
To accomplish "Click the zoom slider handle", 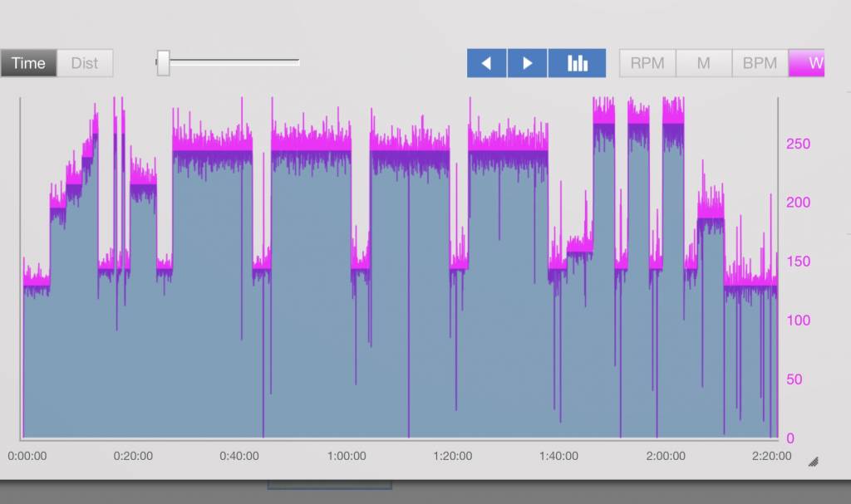I will point(164,62).
